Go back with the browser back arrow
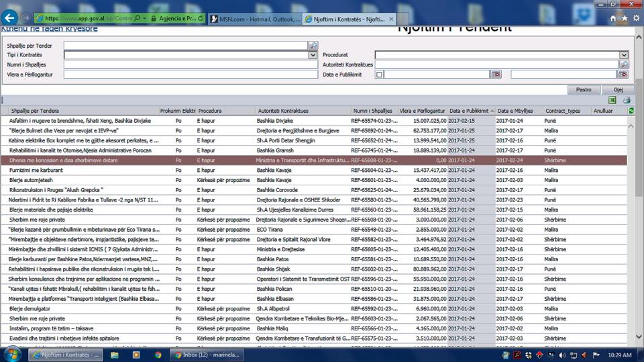The image size is (644, 362). pos(10,18)
